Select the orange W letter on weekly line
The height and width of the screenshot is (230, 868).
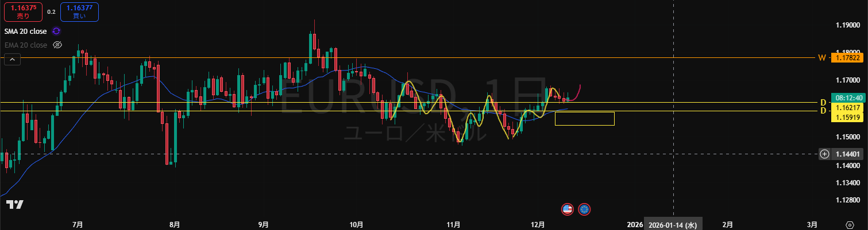821,58
